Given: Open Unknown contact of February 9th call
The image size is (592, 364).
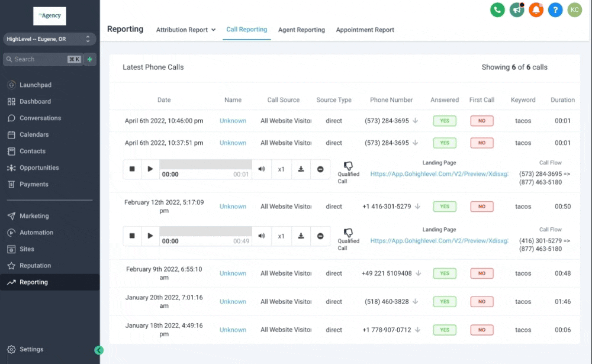Looking at the screenshot, I should tap(233, 273).
